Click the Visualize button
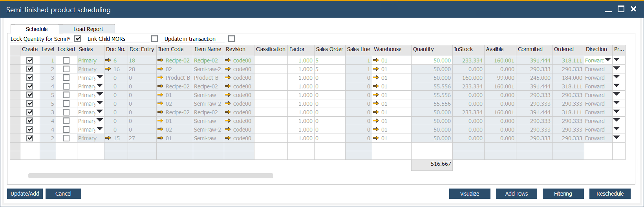 [470, 194]
